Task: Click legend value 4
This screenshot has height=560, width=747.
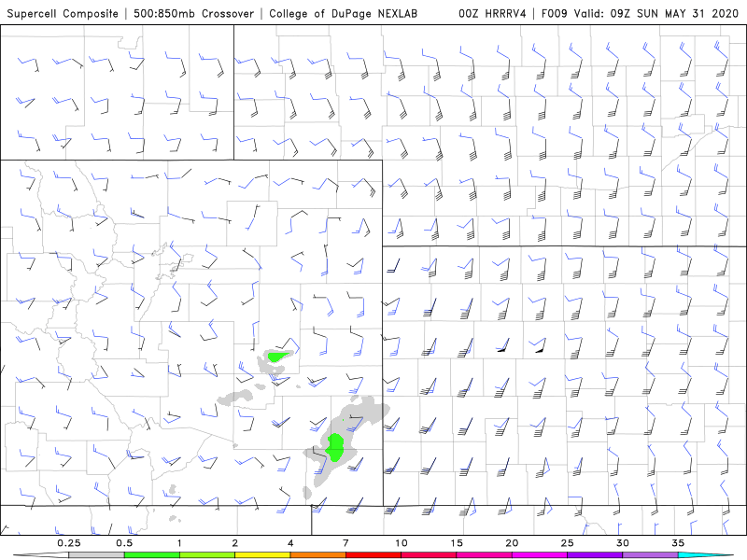Action: pos(290,543)
